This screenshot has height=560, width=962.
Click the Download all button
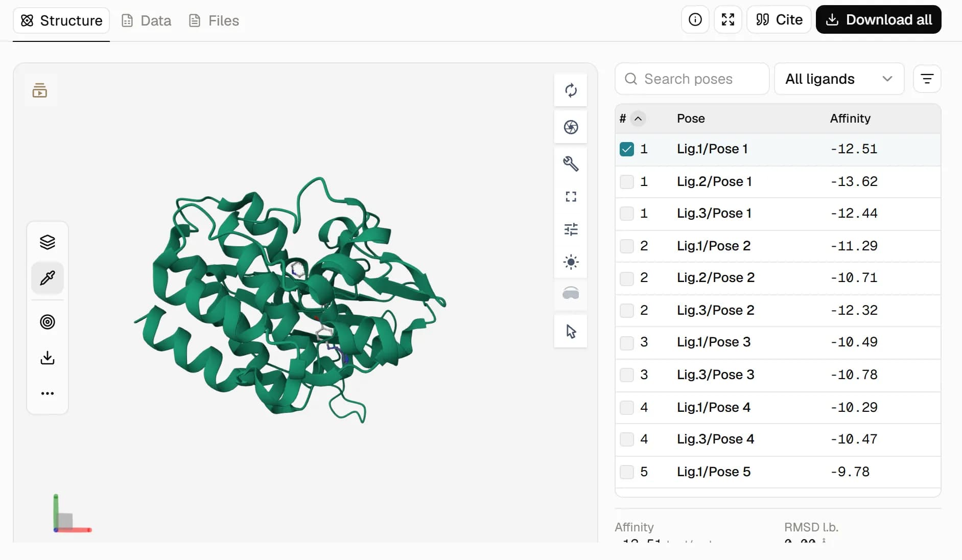[x=878, y=19]
